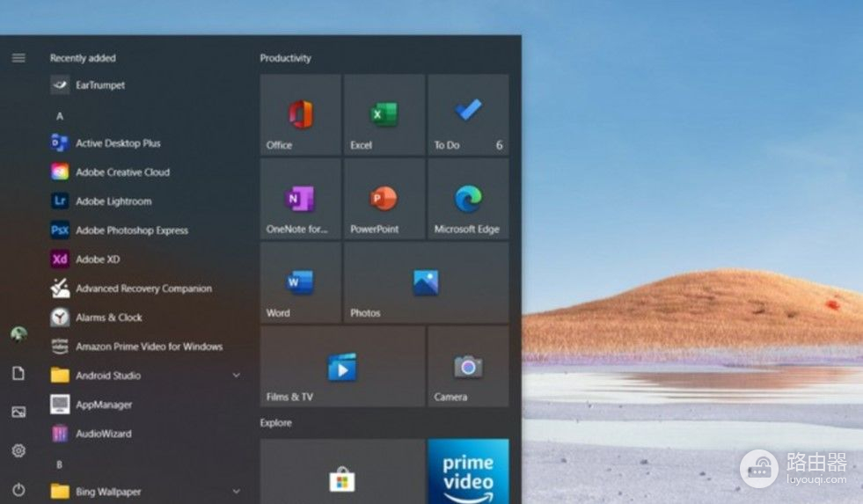863x504 pixels.
Task: Launch Word tile
Action: (301, 283)
